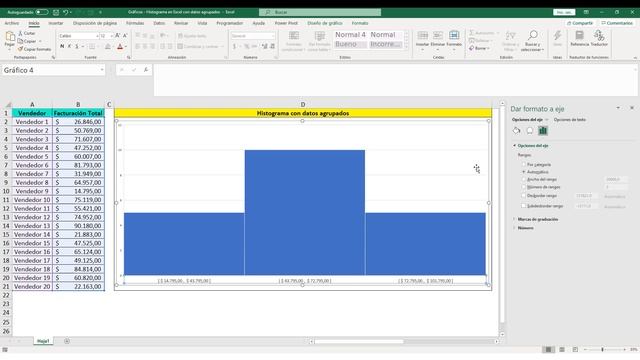Select Ancho del rango option

coord(524,179)
